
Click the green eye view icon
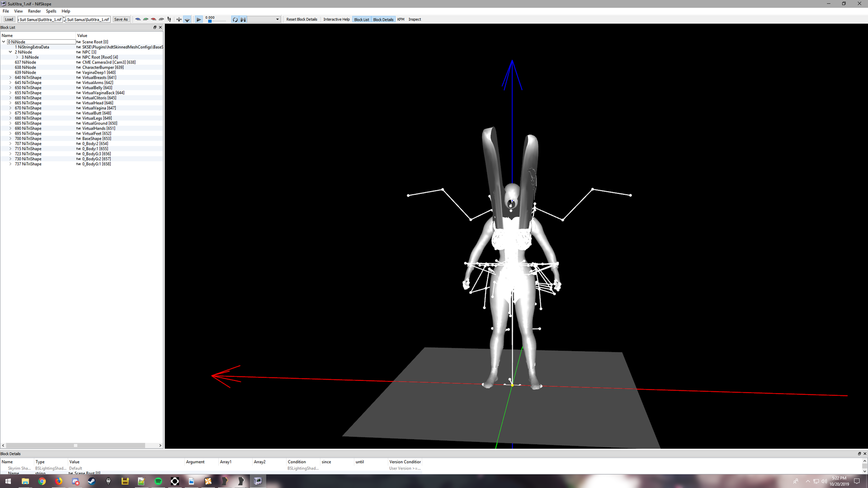(x=146, y=19)
